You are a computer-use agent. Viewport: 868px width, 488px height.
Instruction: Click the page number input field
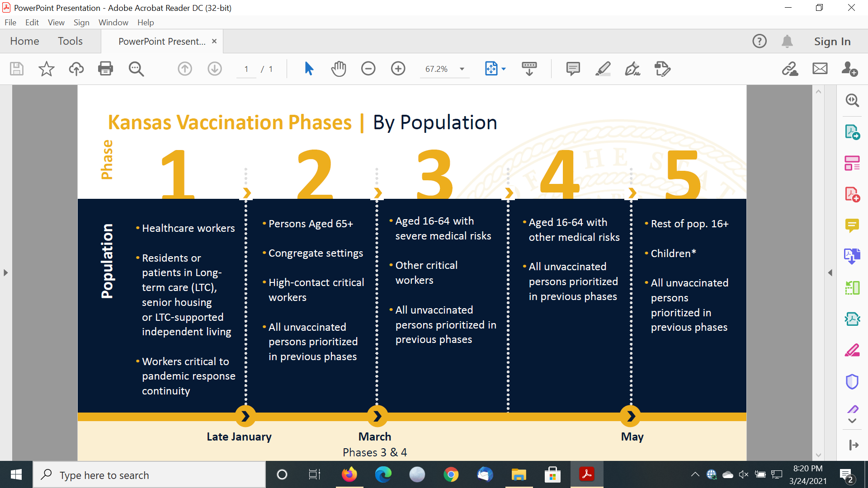click(x=246, y=69)
